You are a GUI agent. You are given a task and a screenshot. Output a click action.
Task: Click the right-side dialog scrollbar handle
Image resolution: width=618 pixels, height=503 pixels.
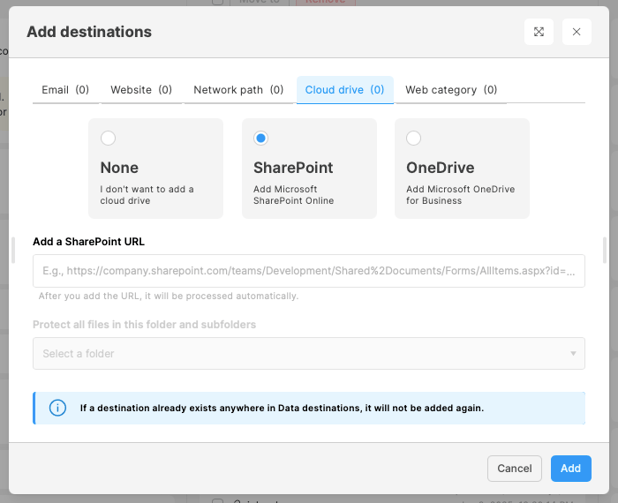(x=605, y=250)
